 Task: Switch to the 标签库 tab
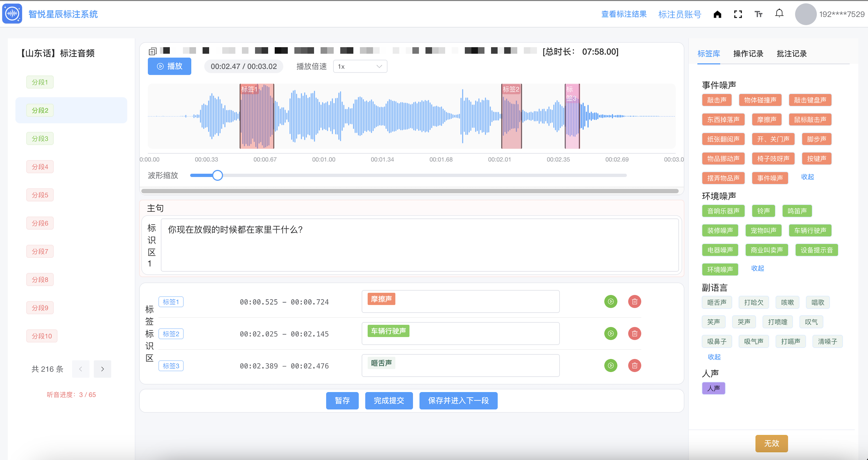(709, 53)
